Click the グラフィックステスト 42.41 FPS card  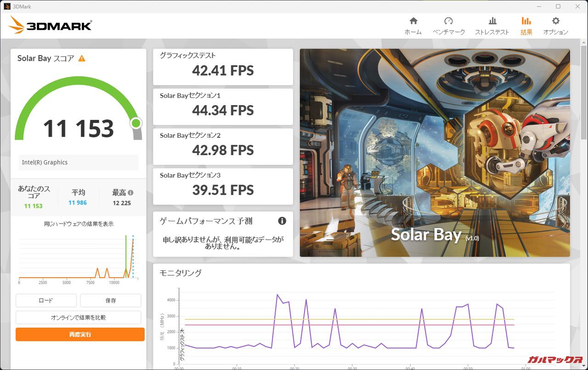click(223, 67)
